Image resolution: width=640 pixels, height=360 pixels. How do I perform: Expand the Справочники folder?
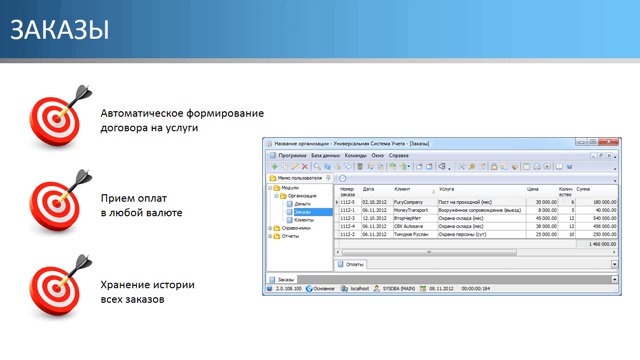pos(270,228)
